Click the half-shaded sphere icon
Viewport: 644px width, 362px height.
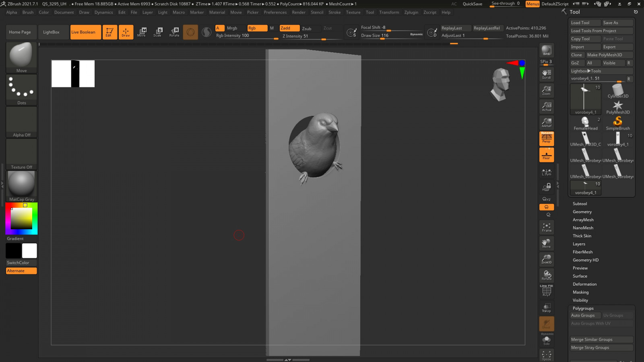[206, 32]
